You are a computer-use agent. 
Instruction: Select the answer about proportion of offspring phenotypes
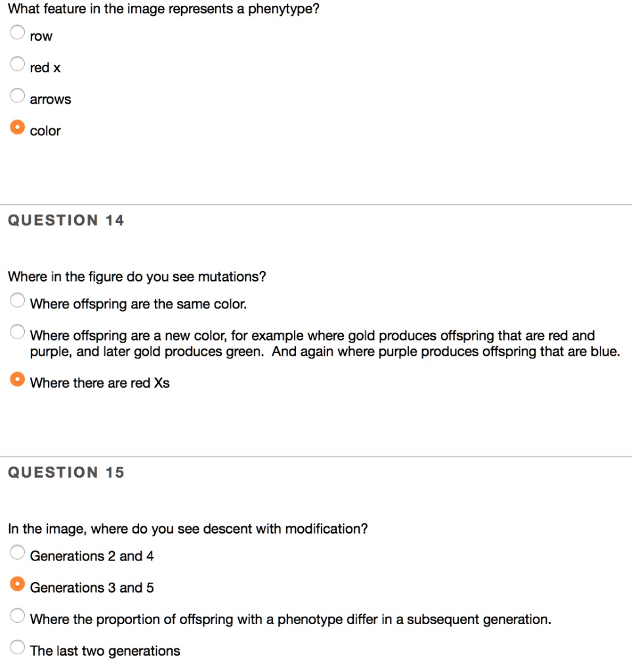click(x=17, y=615)
